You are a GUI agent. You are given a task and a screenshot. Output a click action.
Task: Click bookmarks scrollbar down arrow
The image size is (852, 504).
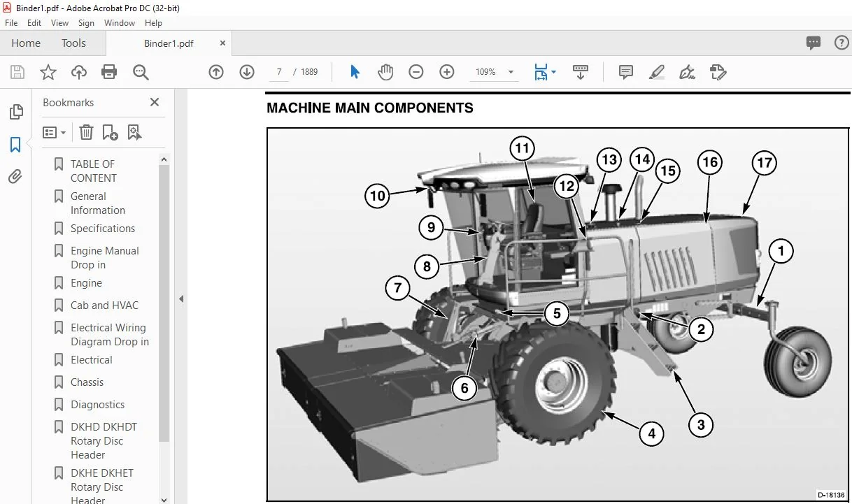coord(164,499)
